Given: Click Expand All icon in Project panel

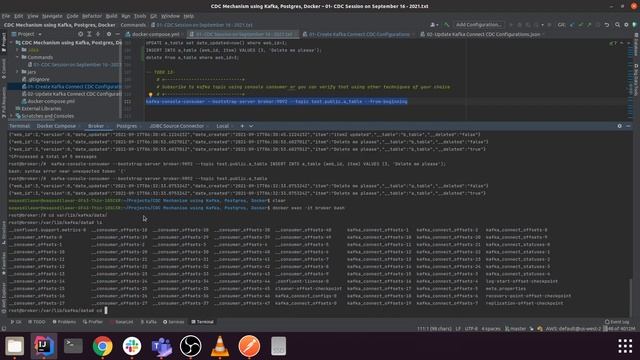Looking at the screenshot, I should pos(89,34).
